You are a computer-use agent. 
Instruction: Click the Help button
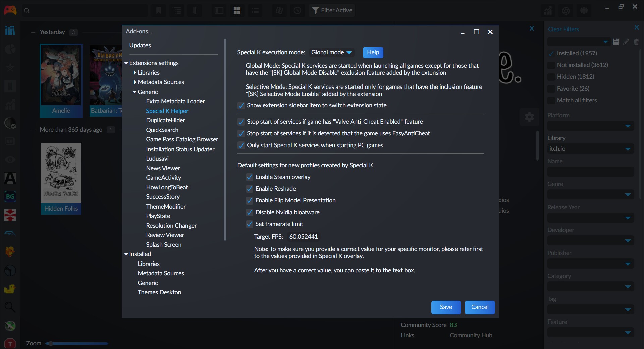pos(373,52)
